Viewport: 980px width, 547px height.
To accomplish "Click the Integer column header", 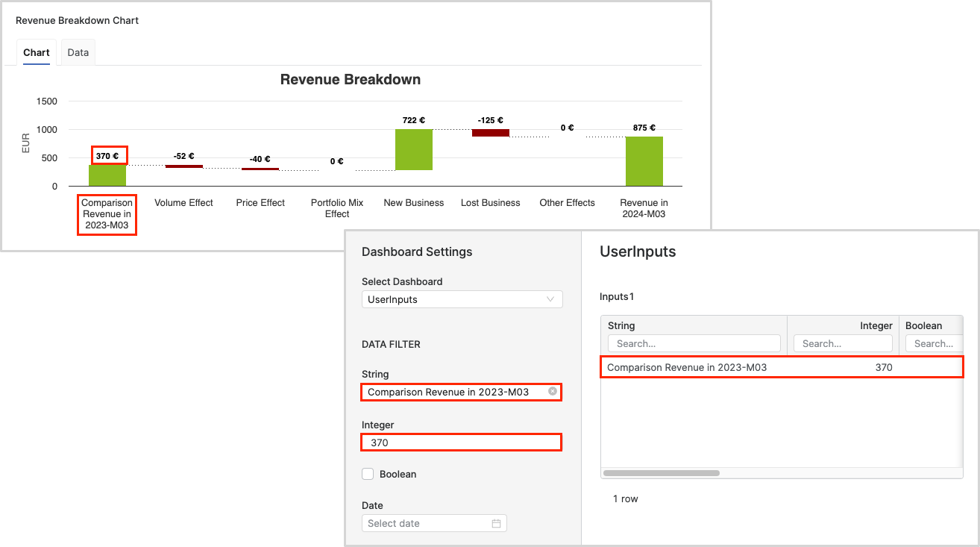I will click(843, 325).
